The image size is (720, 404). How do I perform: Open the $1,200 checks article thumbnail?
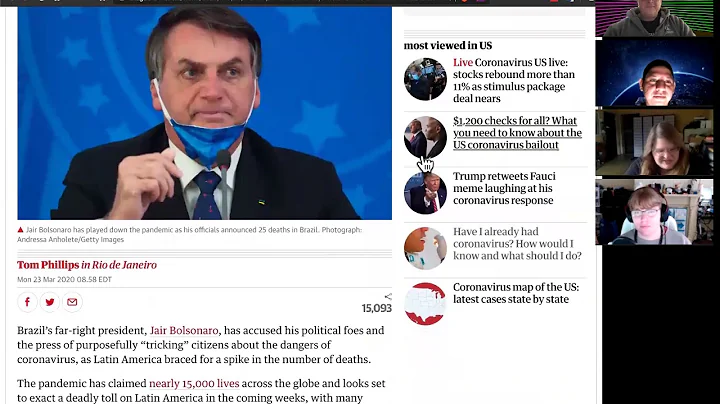click(425, 137)
